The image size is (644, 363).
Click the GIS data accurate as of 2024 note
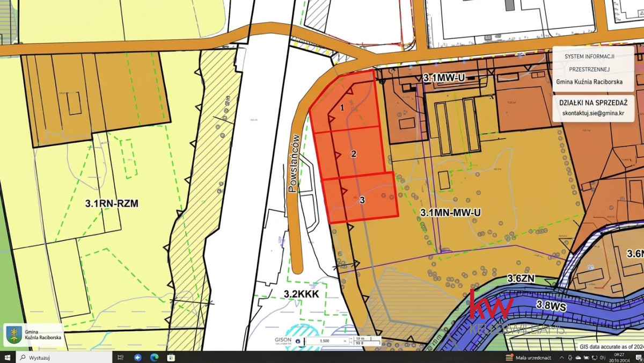611,347
